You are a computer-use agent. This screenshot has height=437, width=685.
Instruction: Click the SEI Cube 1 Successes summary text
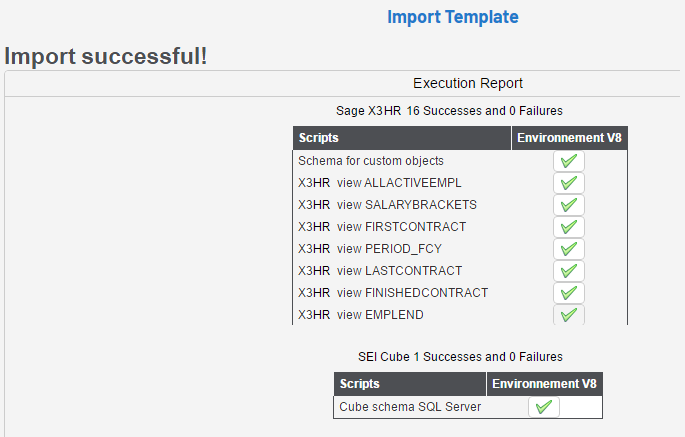[460, 356]
